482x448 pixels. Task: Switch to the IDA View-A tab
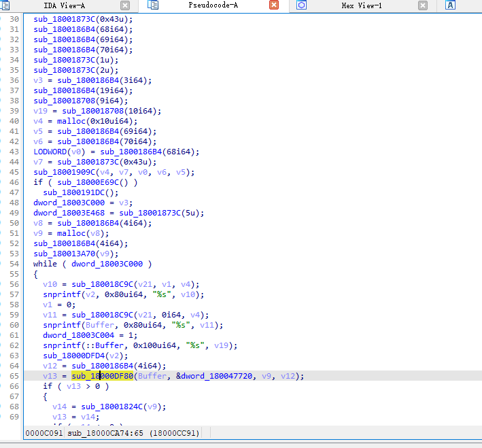click(x=65, y=5)
